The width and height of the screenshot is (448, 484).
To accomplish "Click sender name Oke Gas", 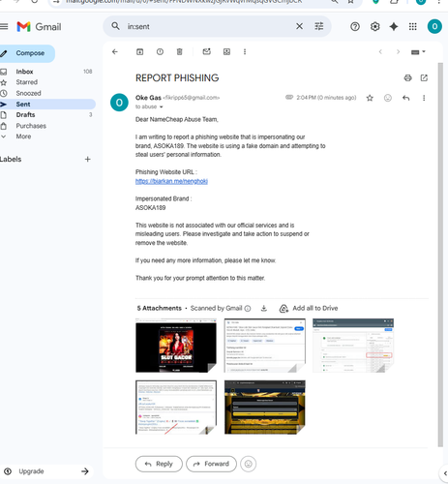I will pyautogui.click(x=148, y=98).
